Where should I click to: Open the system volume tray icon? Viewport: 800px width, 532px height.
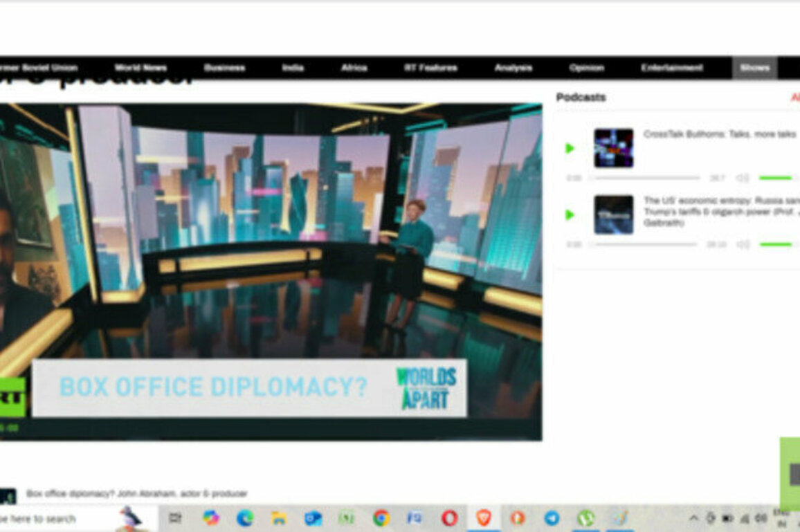point(761,519)
